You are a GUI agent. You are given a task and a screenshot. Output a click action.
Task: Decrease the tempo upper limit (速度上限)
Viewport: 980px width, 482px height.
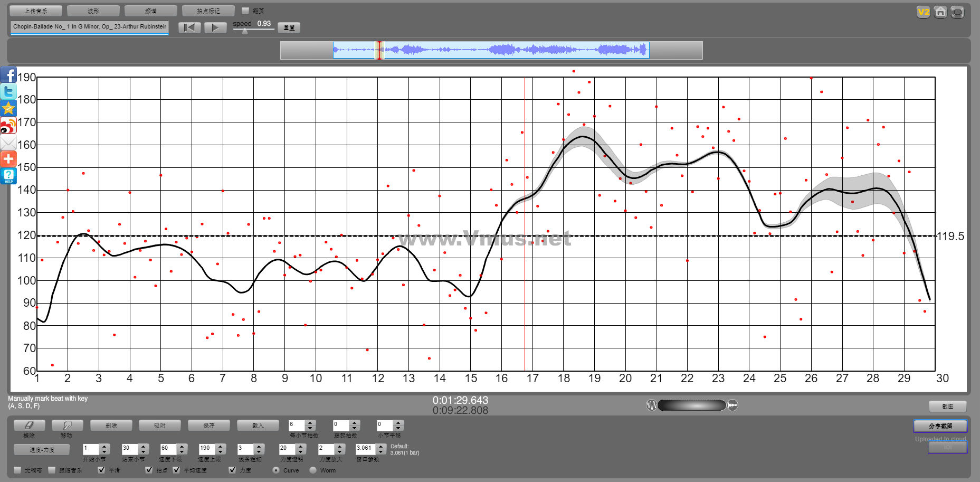[x=221, y=452]
